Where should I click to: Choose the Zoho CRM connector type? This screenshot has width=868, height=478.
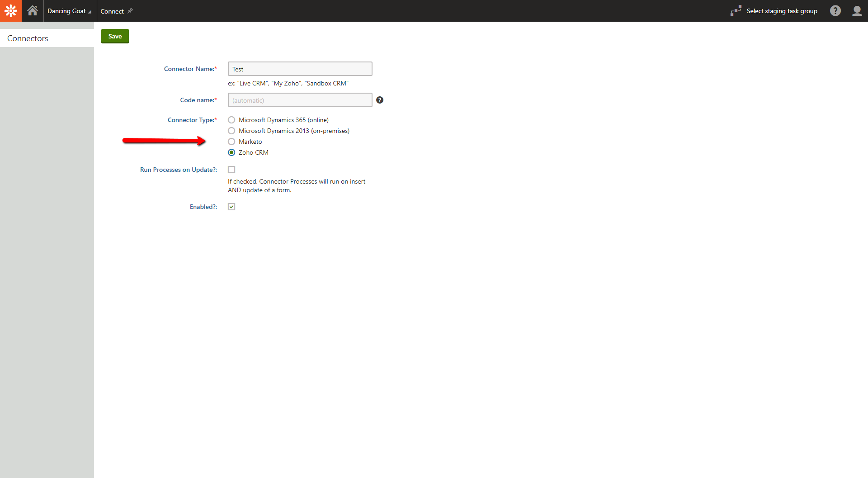pos(231,152)
